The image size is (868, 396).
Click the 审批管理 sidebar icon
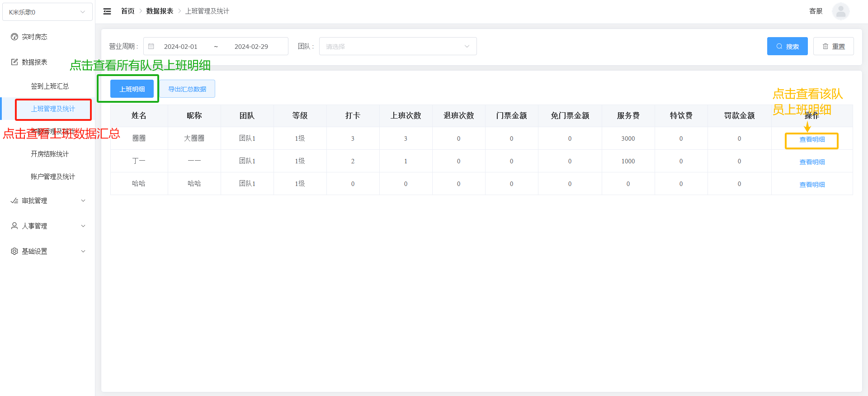(14, 200)
